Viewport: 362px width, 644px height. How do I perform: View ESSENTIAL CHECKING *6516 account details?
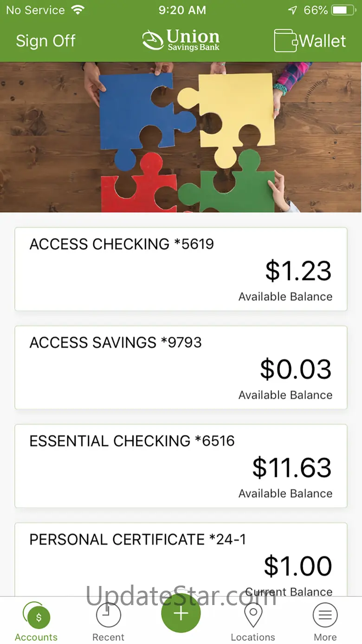181,466
